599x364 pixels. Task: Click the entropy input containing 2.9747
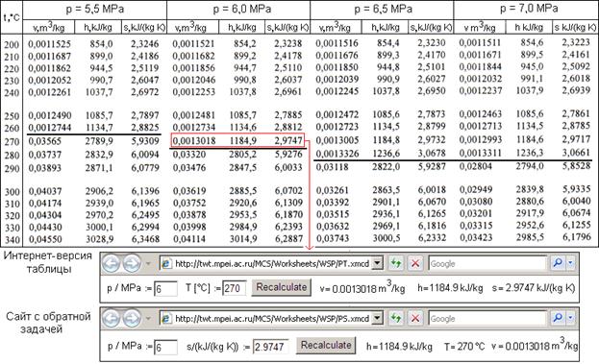(x=271, y=347)
